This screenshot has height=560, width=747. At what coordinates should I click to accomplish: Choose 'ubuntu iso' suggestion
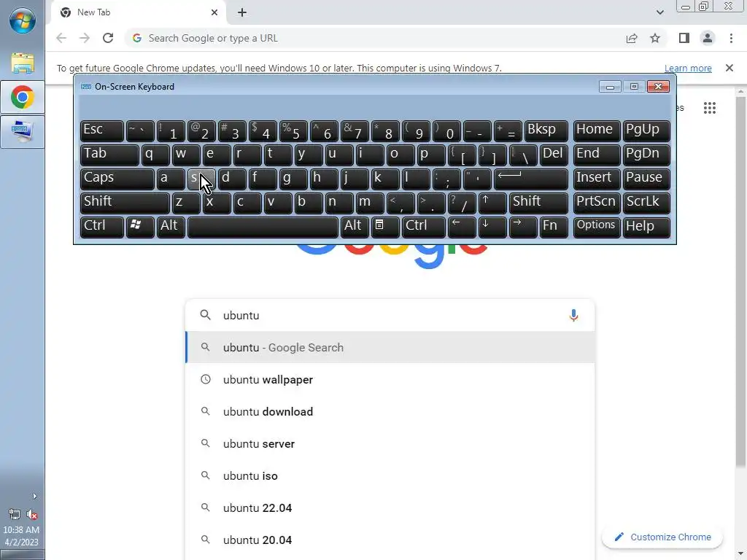(x=390, y=475)
